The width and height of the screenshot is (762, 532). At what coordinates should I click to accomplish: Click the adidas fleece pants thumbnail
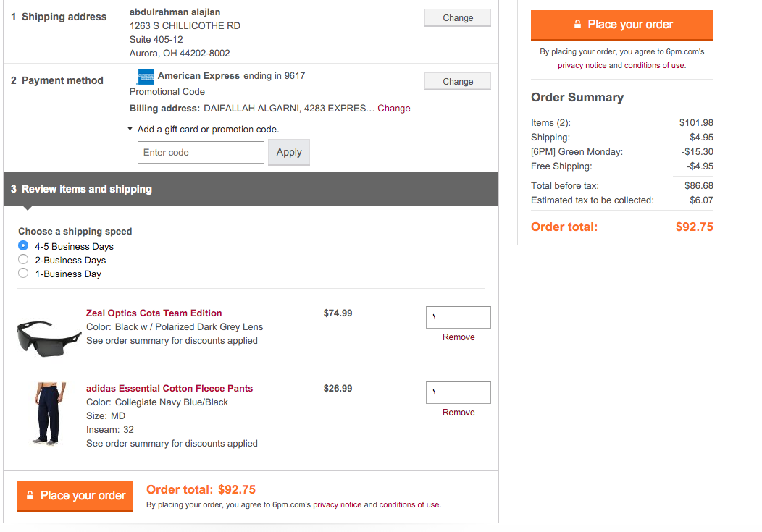49,413
